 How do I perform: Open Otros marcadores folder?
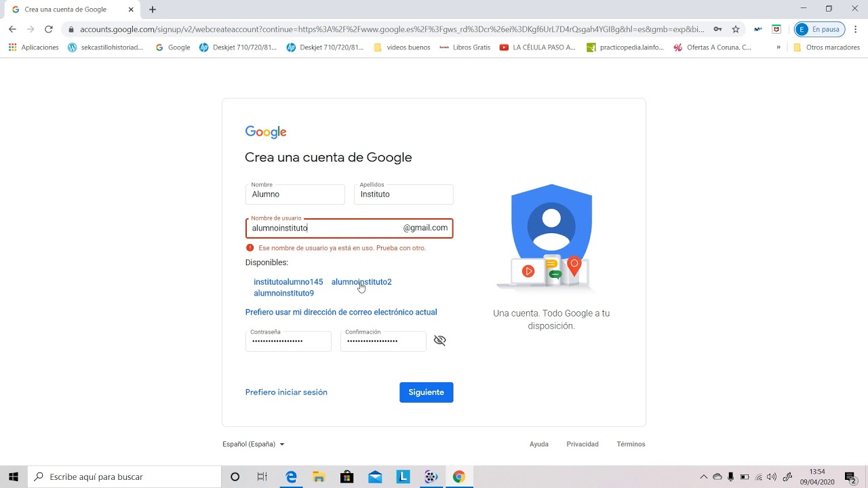[827, 47]
